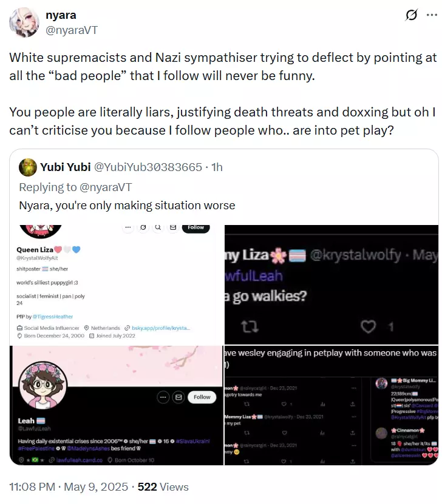Open the lawfulleah.carrd.co link
Viewport: 442px width, 504px height.
point(79,460)
